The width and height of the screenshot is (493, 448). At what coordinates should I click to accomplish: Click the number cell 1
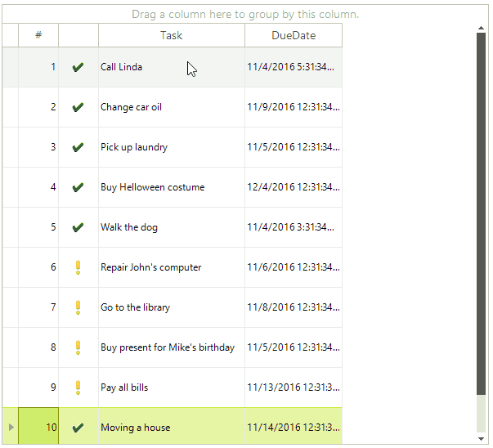(38, 67)
